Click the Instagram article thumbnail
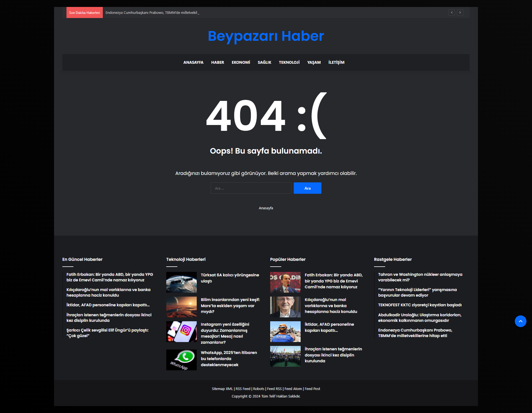This screenshot has height=413, width=532. pyautogui.click(x=181, y=332)
